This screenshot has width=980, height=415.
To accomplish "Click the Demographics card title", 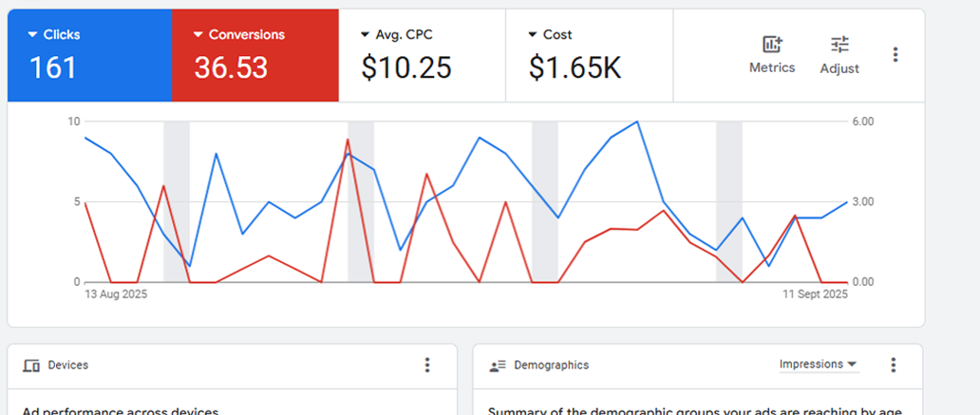I will pos(551,365).
